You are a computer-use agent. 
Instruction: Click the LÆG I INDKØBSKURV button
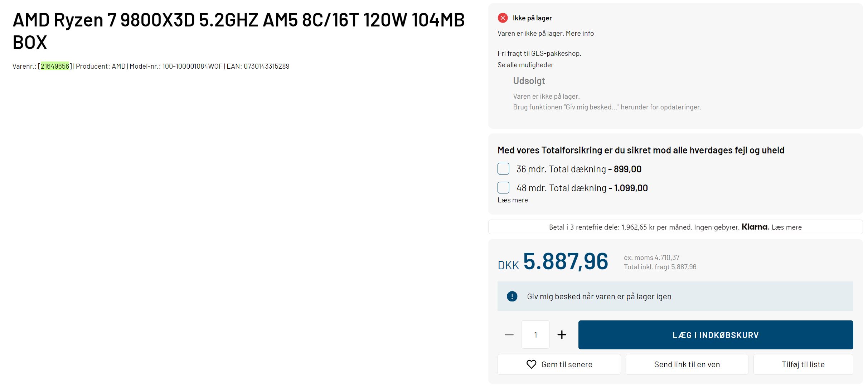point(716,334)
